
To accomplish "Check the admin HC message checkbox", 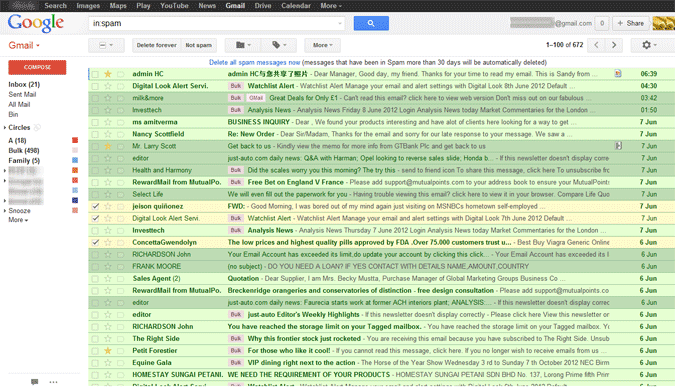I will click(x=95, y=74).
